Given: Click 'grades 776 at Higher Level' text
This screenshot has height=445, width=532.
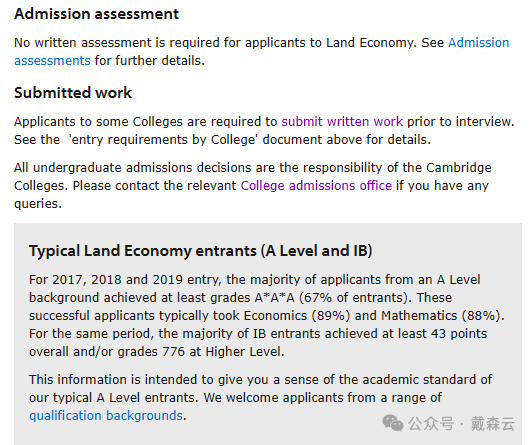Looking at the screenshot, I should pyautogui.click(x=200, y=351).
